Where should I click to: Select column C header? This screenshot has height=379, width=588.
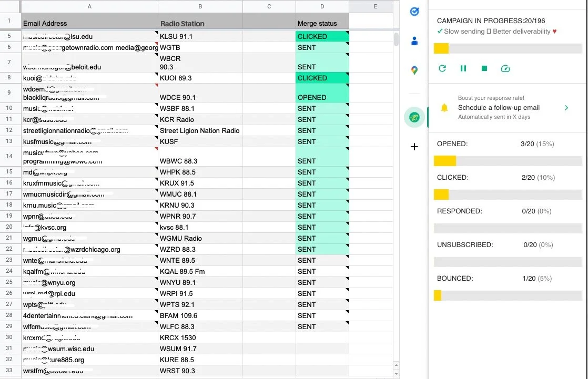pos(269,6)
